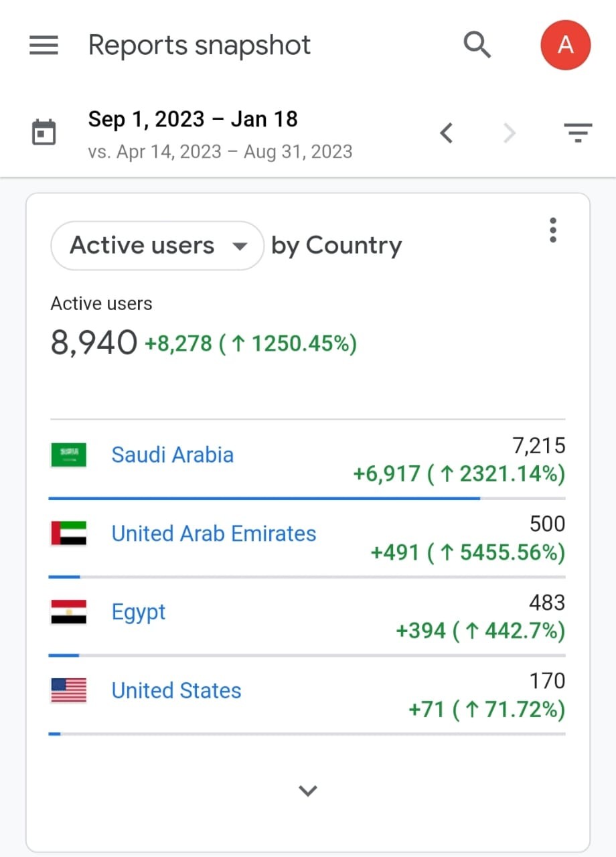
Task: Open the hamburger navigation menu
Action: coord(44,46)
